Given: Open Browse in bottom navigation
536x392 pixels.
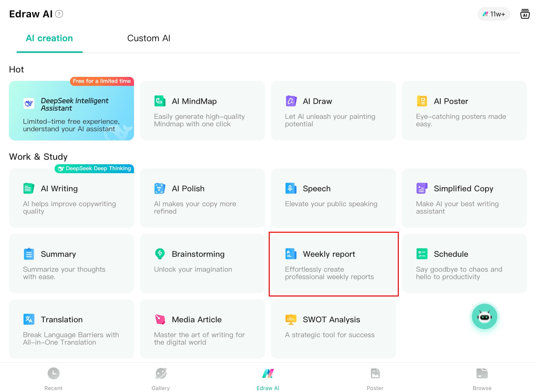Looking at the screenshot, I should pos(482,378).
